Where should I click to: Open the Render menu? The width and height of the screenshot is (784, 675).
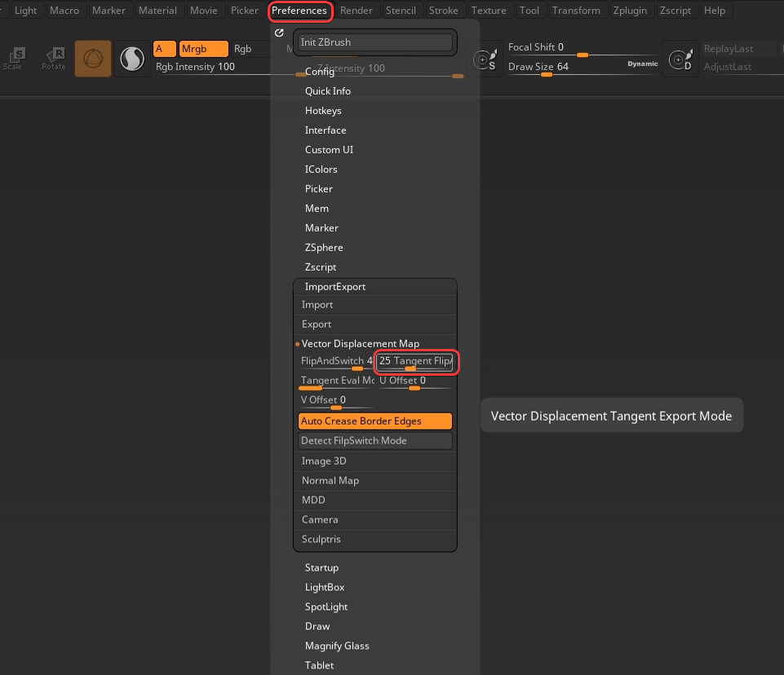(356, 11)
